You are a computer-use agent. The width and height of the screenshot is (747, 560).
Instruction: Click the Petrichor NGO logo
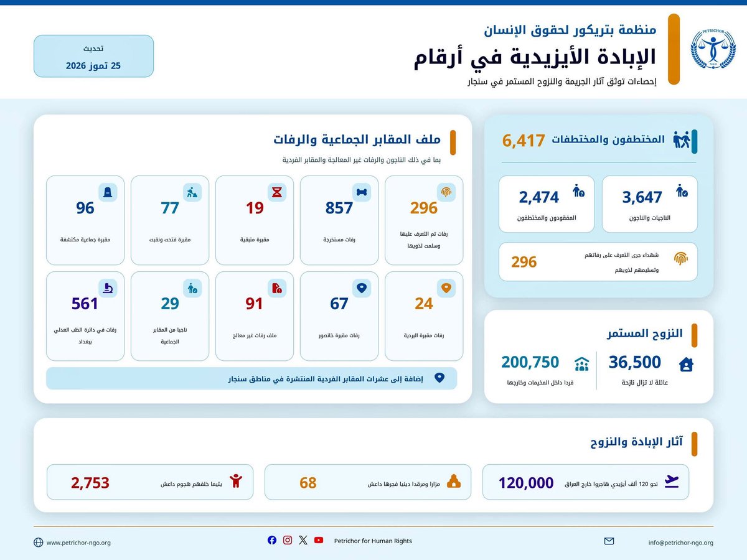(x=712, y=49)
